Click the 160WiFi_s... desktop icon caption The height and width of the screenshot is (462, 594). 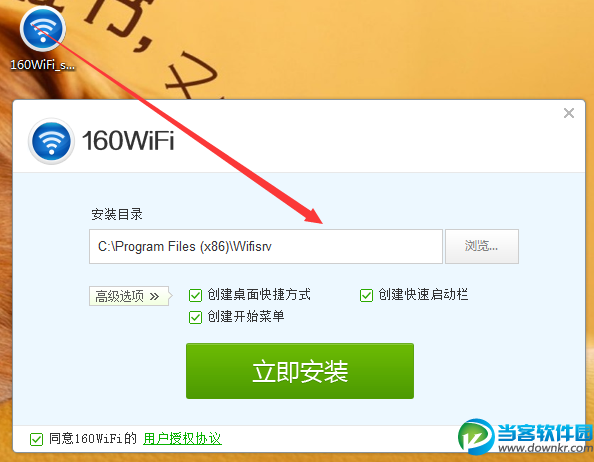(42, 65)
